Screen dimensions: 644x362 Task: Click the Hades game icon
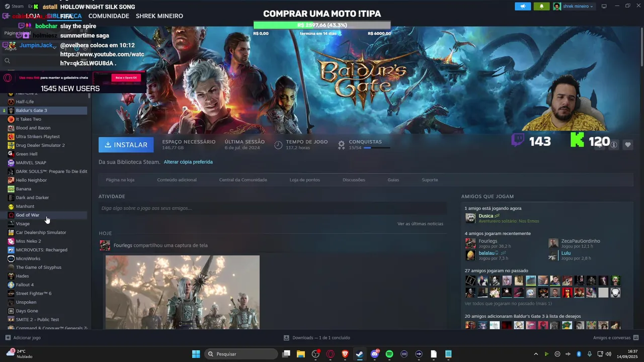(11, 276)
